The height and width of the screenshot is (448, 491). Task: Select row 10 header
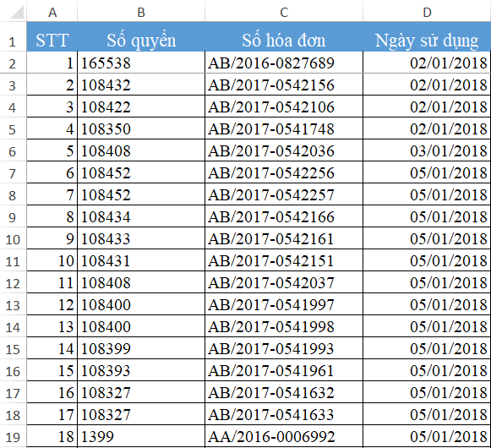(x=14, y=238)
